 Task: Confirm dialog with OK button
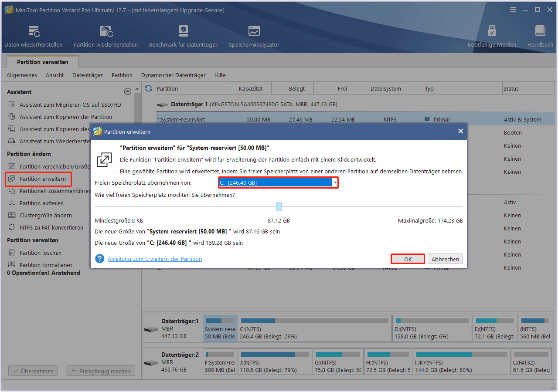pyautogui.click(x=408, y=259)
